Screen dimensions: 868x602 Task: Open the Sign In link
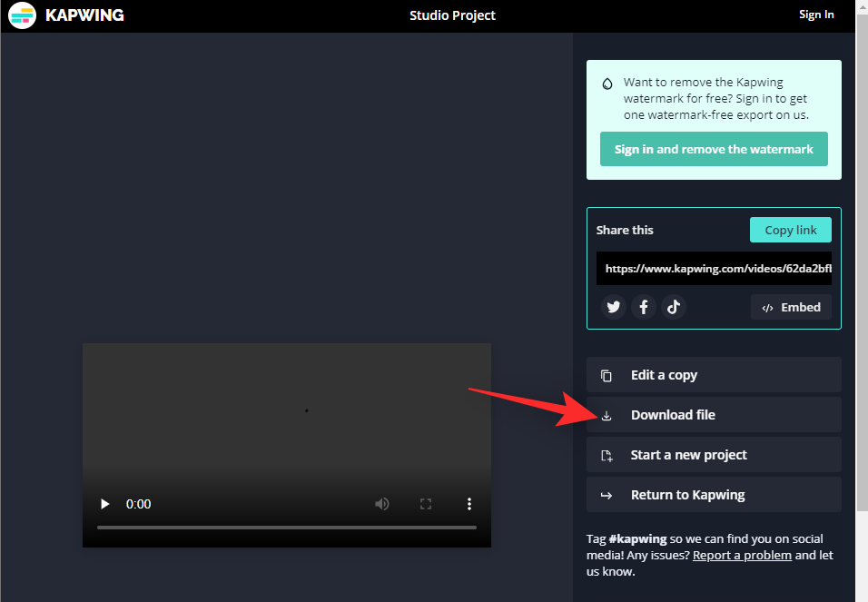816,15
